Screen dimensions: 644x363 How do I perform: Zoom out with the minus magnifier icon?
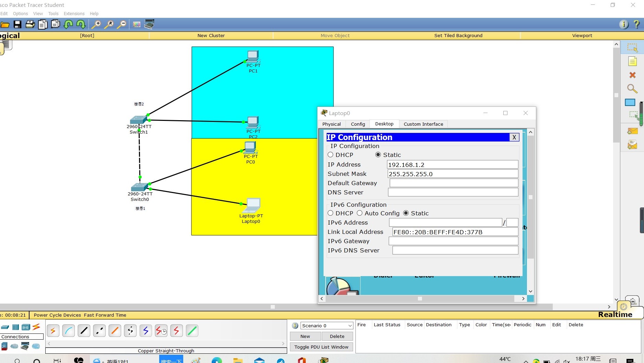click(x=121, y=24)
